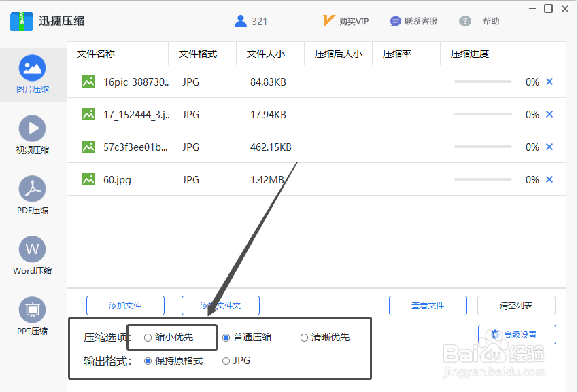Image resolution: width=578 pixels, height=392 pixels.
Task: Open the PPT压缩 section
Action: pyautogui.click(x=33, y=316)
